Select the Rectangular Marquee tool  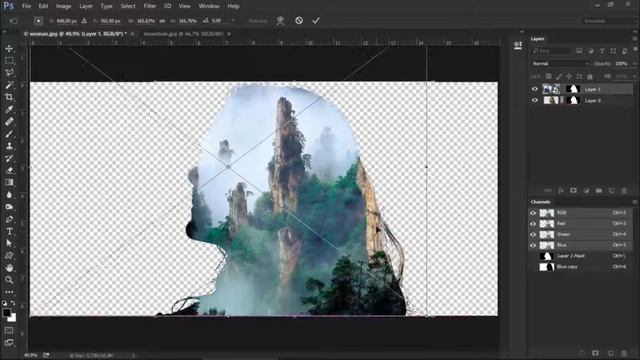[x=9, y=61]
